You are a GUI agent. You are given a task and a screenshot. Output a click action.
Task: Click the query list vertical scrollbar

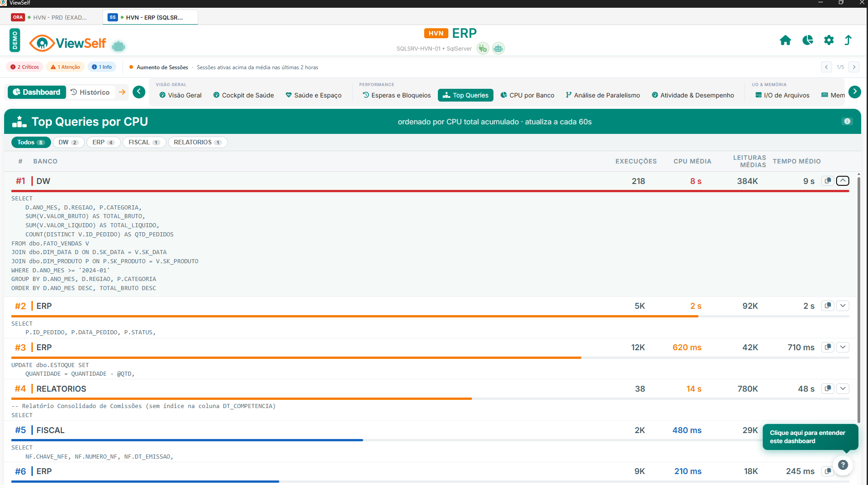(x=858, y=301)
